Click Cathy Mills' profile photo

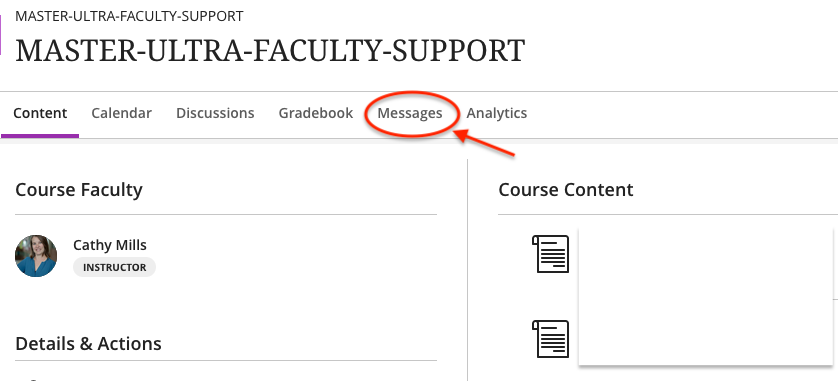36,256
